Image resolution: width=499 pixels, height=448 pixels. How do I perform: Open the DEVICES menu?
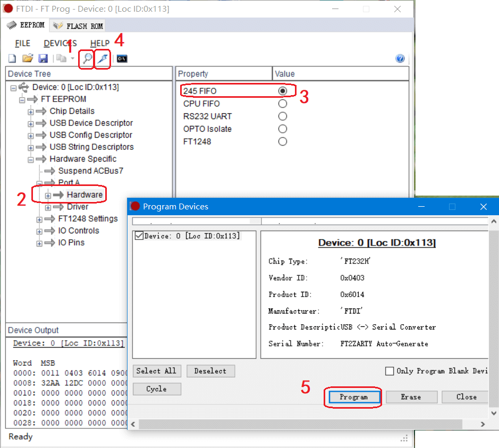[x=60, y=43]
